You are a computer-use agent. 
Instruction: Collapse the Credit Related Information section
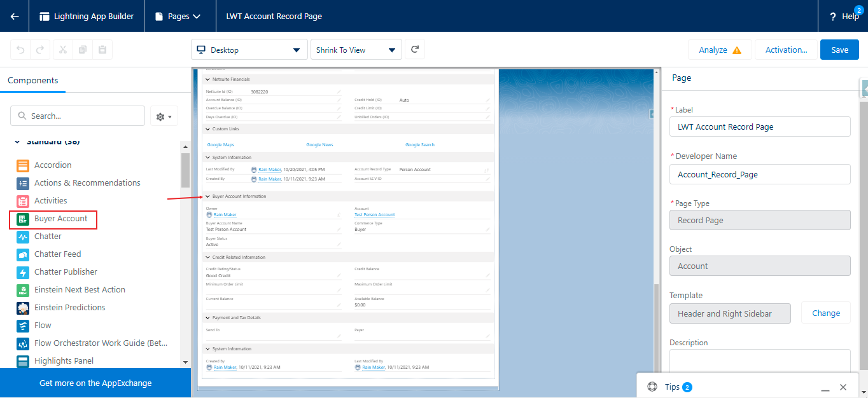point(207,257)
